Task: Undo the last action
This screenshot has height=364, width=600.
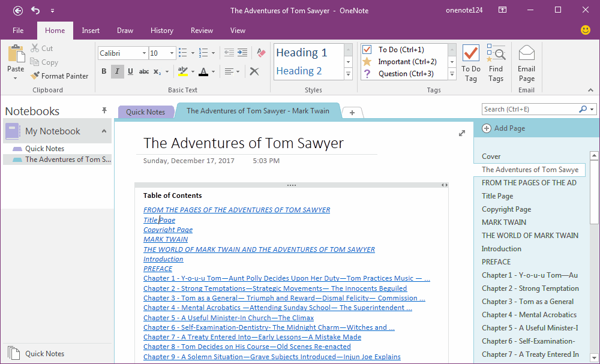Action: [x=35, y=10]
